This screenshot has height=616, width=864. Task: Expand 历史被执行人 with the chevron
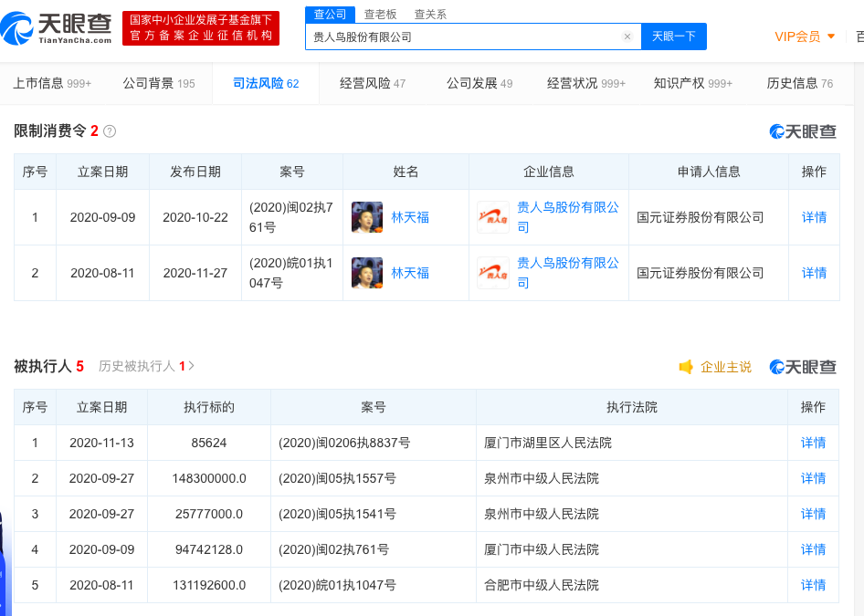tap(191, 366)
